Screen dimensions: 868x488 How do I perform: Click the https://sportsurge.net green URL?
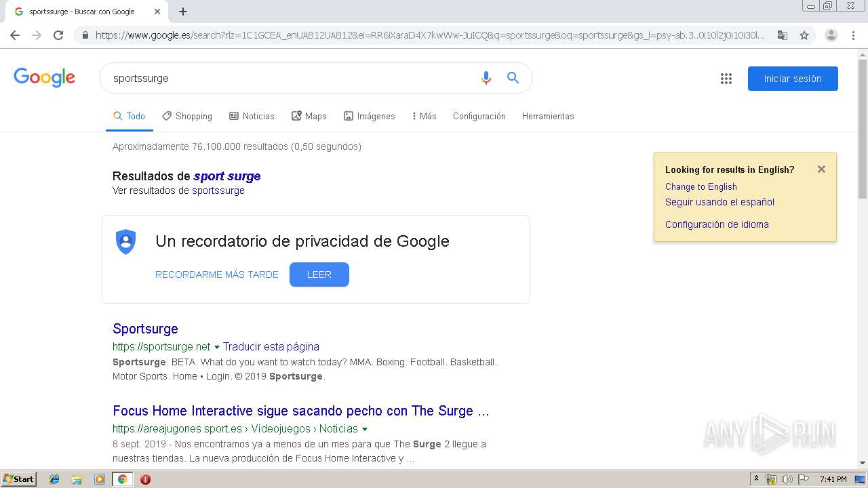(161, 346)
